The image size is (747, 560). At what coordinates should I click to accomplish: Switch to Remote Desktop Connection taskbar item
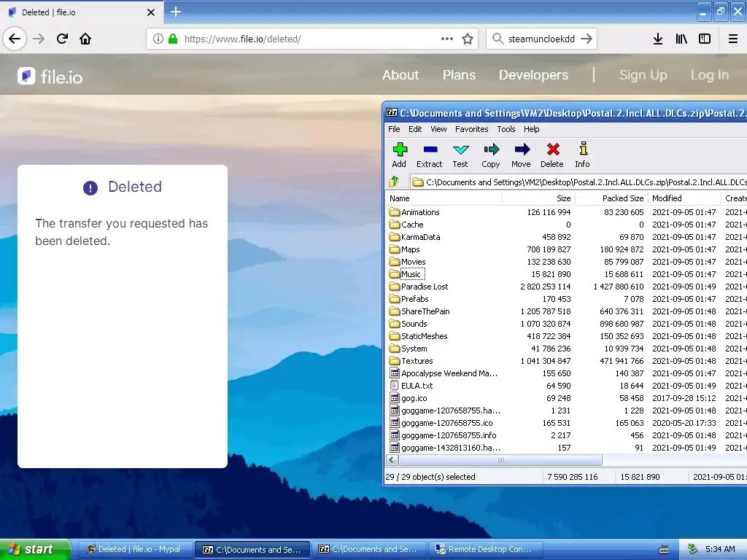pyautogui.click(x=485, y=549)
